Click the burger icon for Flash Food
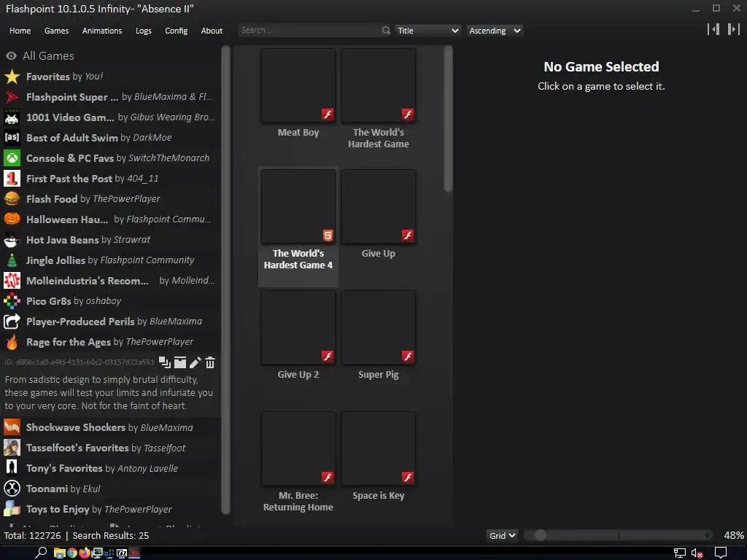Screen dimensions: 747x560 click(x=12, y=199)
